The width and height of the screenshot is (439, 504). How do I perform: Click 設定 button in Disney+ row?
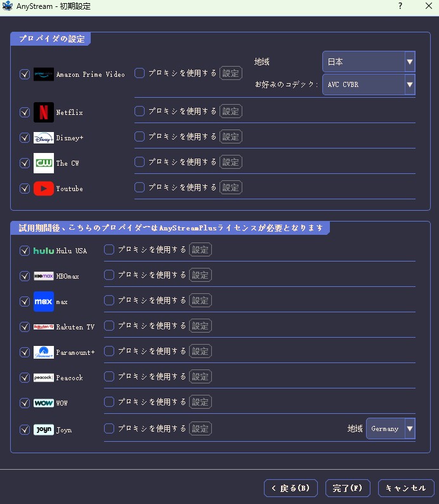pos(230,136)
